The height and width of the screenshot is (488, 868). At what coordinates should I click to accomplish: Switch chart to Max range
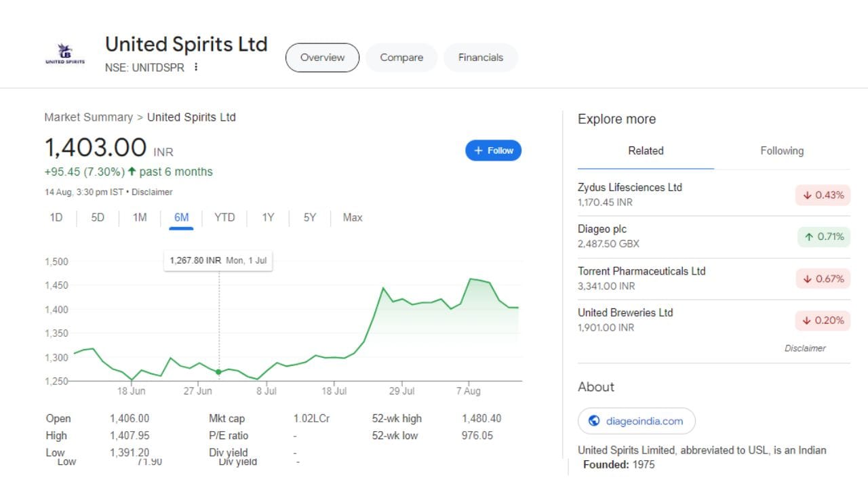coord(353,218)
